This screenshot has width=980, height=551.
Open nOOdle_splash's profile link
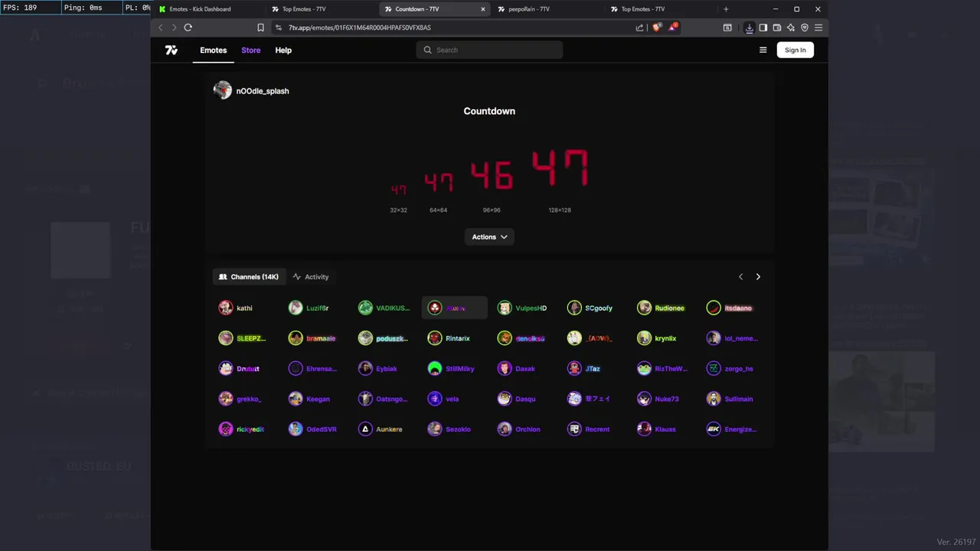pos(263,91)
